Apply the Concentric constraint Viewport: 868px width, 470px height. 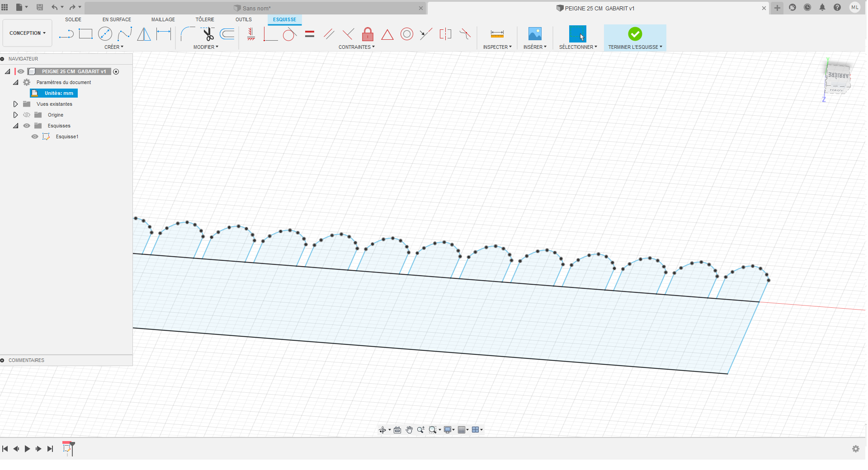click(407, 34)
